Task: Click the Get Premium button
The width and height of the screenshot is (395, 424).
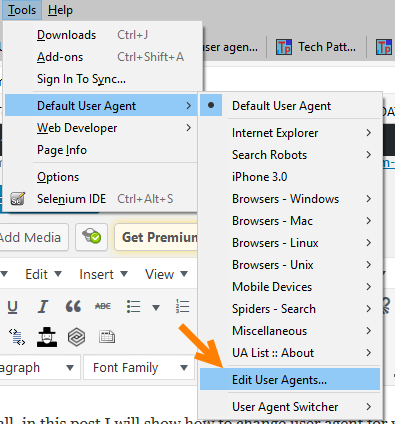Action: [157, 237]
